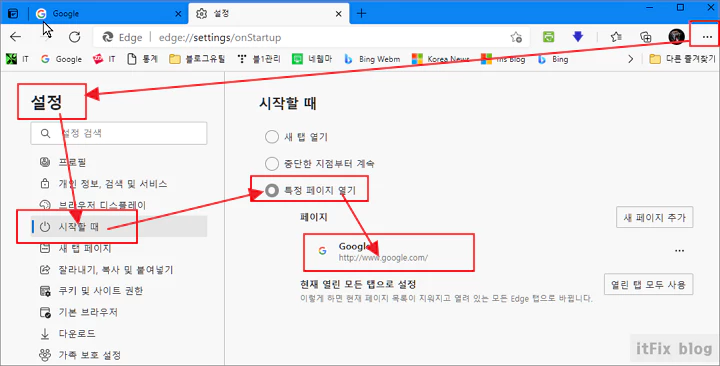Open the 다른 즐겨찾기 folder
The image size is (720, 366).
[x=682, y=59]
